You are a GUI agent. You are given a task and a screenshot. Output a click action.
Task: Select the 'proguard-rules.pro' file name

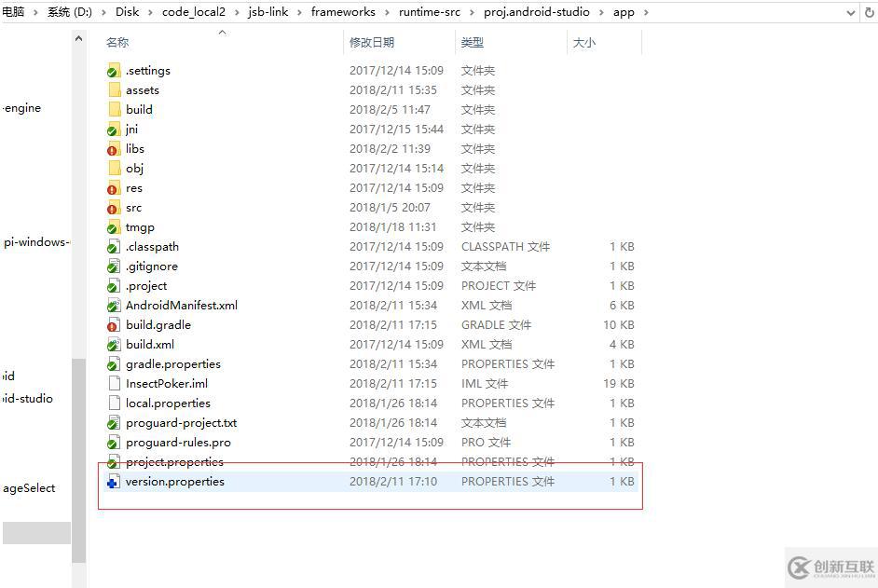tap(178, 443)
